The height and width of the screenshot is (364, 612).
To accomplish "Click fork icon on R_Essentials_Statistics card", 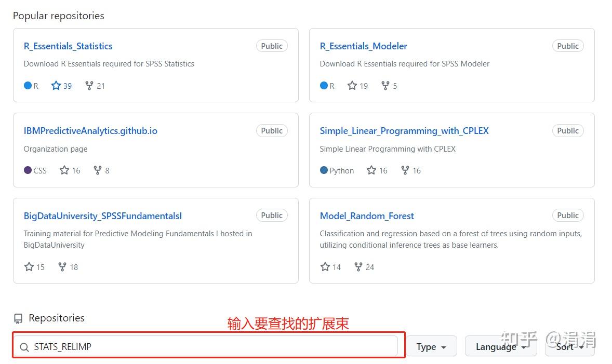I will tap(89, 86).
